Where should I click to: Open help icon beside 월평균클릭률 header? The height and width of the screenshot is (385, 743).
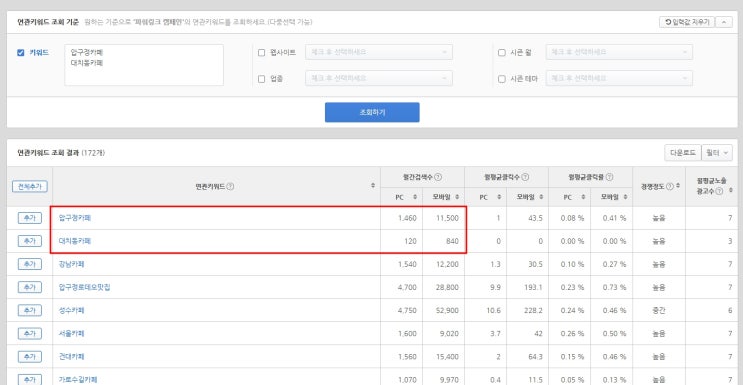609,177
